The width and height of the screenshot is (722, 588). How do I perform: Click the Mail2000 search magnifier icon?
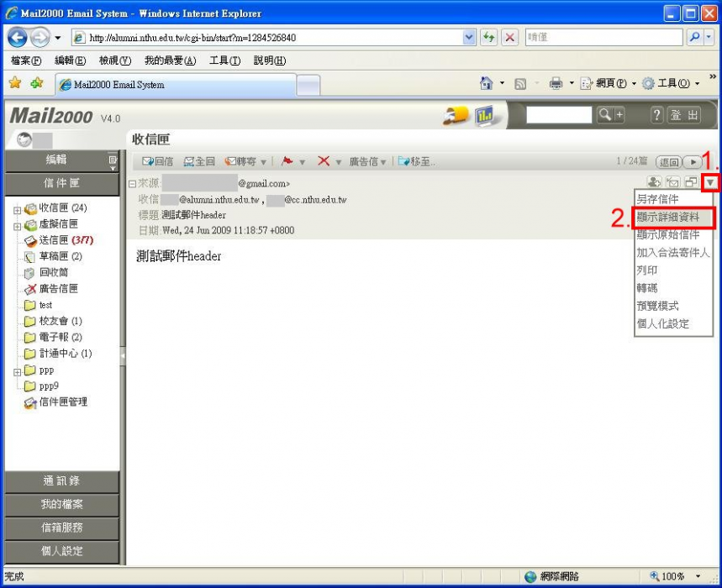(605, 116)
